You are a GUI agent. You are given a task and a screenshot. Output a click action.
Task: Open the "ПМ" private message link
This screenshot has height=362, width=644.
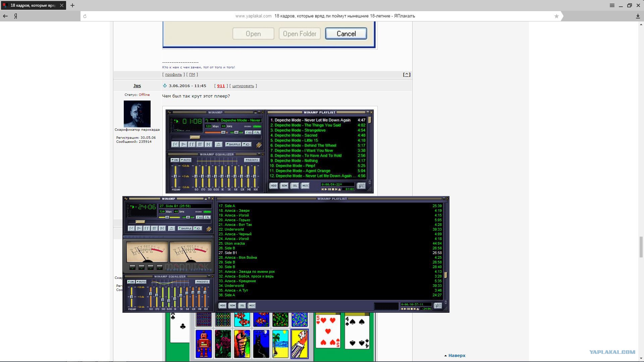pos(192,74)
